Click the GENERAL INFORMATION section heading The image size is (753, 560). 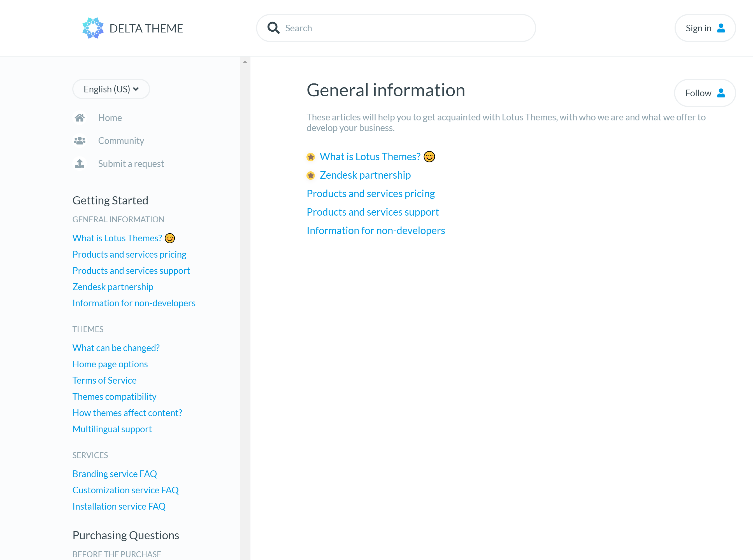[x=118, y=219]
